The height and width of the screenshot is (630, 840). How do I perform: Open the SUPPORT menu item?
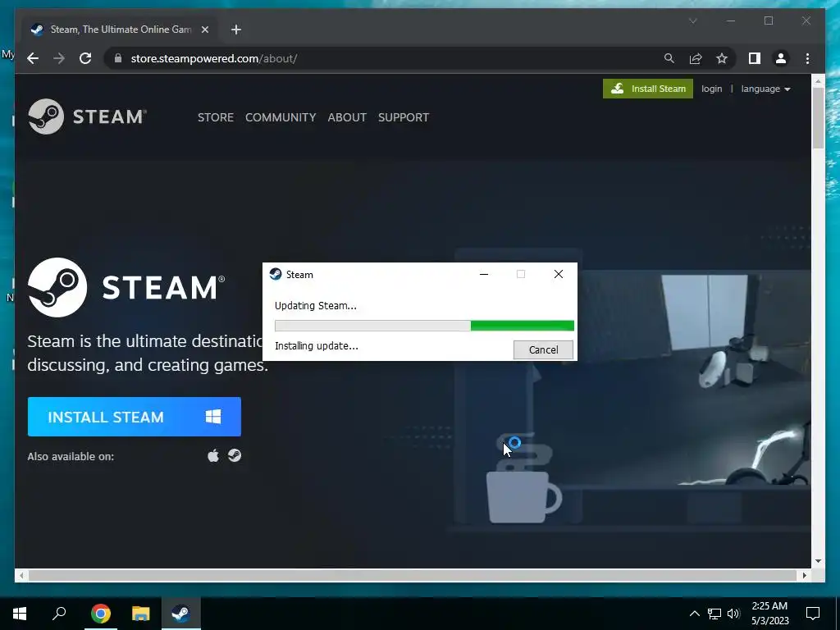(x=404, y=117)
